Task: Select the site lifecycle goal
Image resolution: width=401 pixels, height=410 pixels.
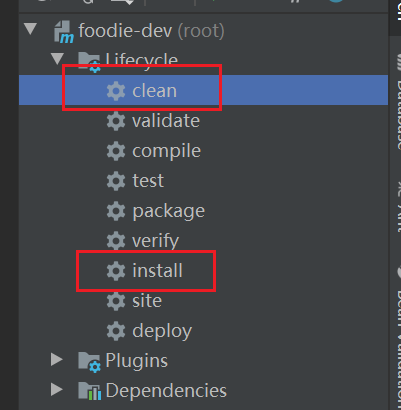Action: pos(147,301)
